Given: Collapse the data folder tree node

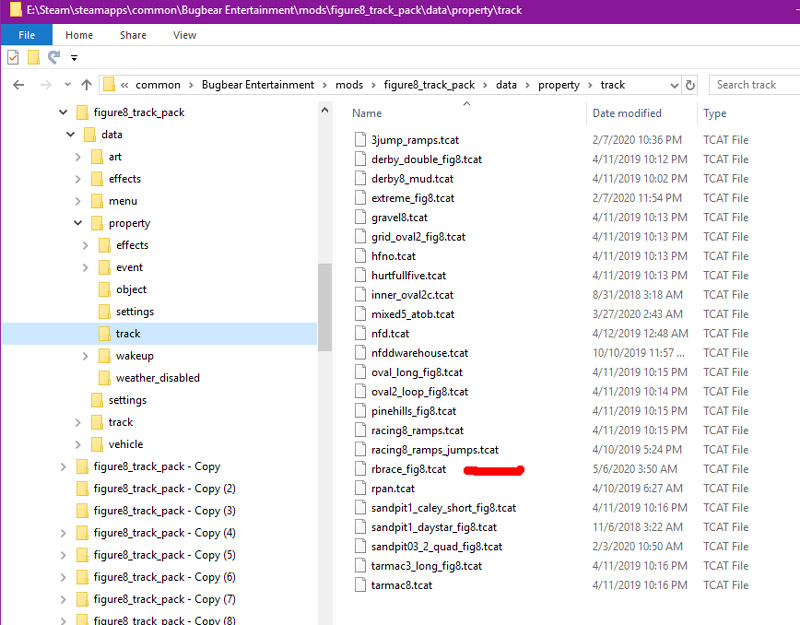Looking at the screenshot, I should 70,134.
